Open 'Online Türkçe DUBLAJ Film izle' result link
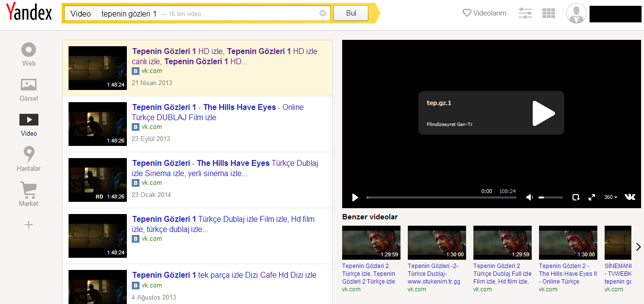This screenshot has height=304, width=644. (217, 112)
